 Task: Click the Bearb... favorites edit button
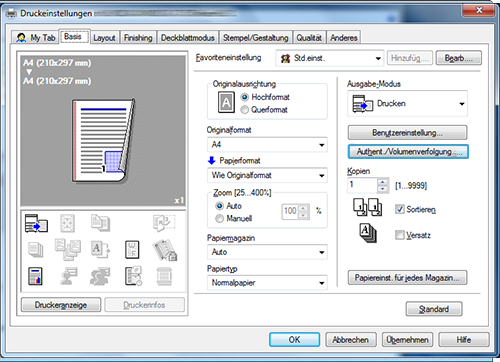coord(459,58)
